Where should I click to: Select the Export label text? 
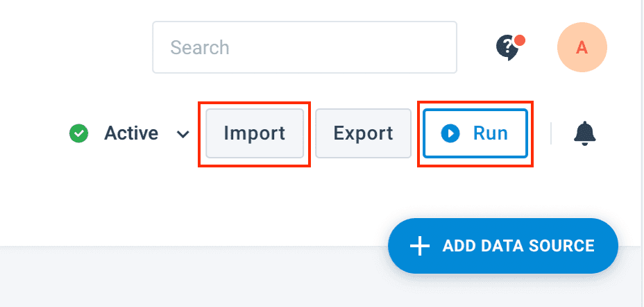(363, 133)
